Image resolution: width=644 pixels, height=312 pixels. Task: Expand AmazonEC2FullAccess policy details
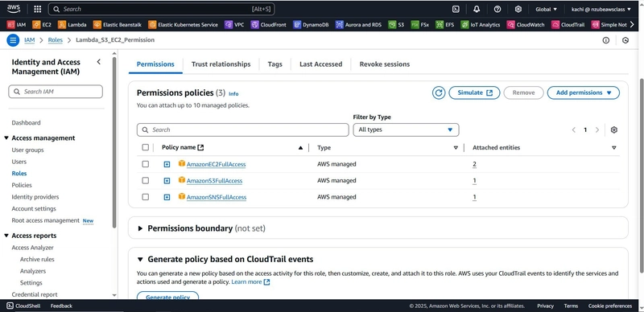[x=167, y=164]
